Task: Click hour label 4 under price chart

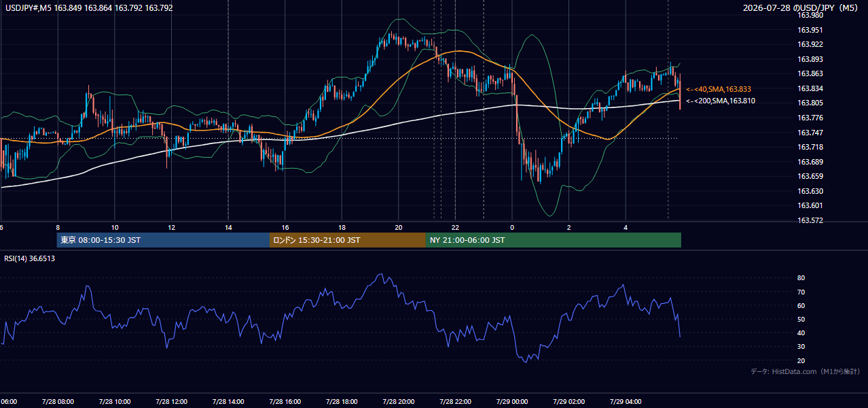Action: tap(626, 228)
